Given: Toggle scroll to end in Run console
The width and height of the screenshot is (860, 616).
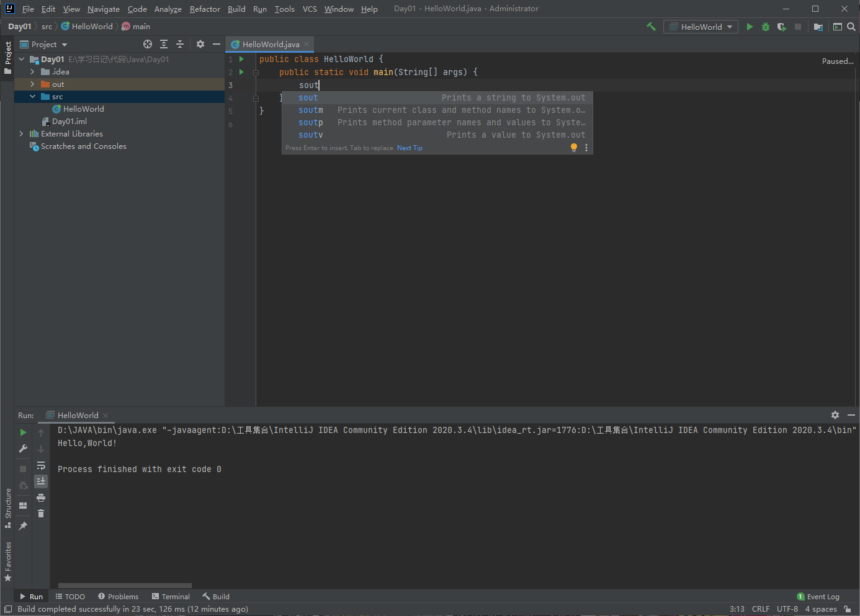Looking at the screenshot, I should point(41,481).
